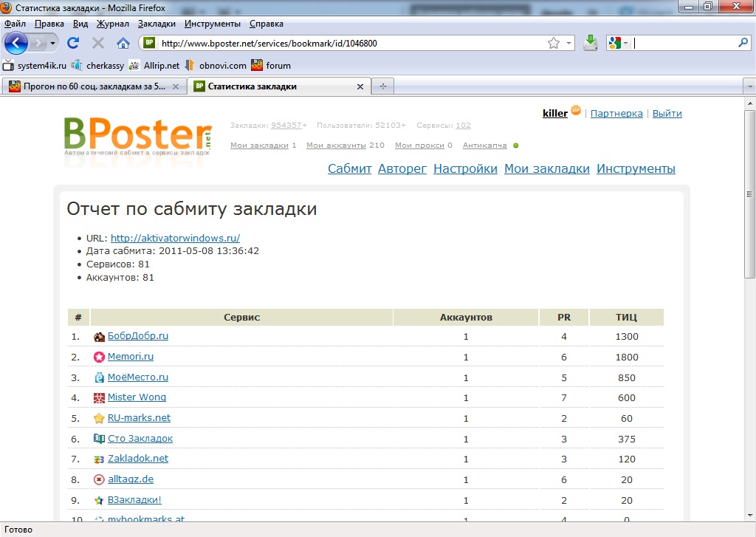Click the Выйти logout link
The height and width of the screenshot is (537, 756).
(667, 113)
